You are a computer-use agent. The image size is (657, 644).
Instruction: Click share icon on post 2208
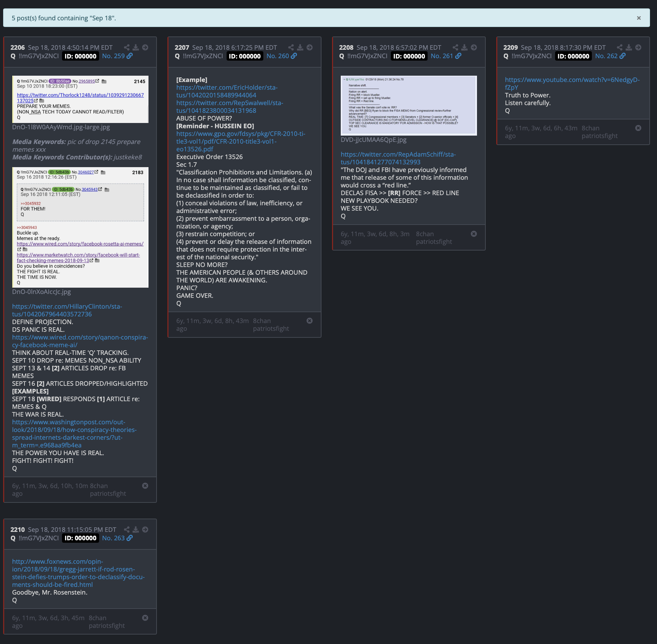point(455,47)
